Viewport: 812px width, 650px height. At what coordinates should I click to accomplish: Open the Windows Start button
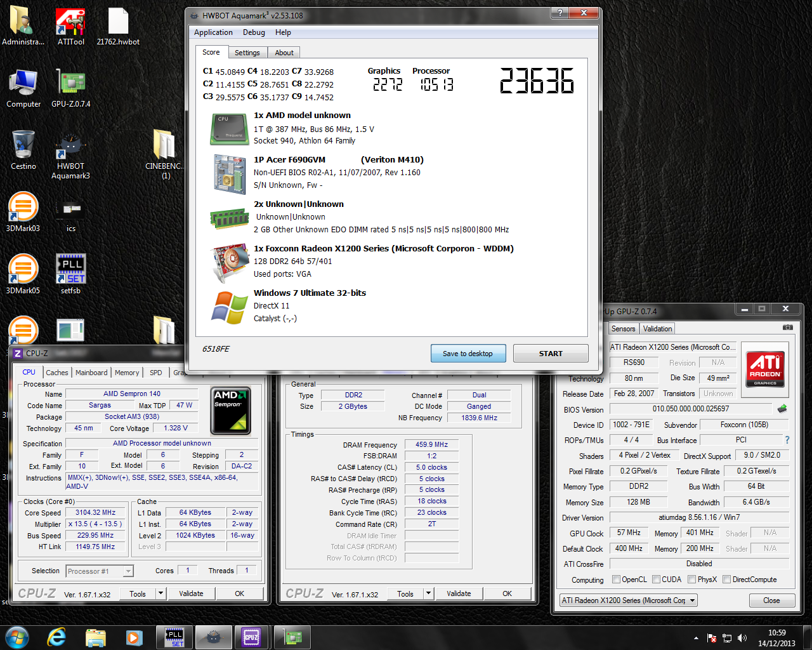tap(17, 637)
